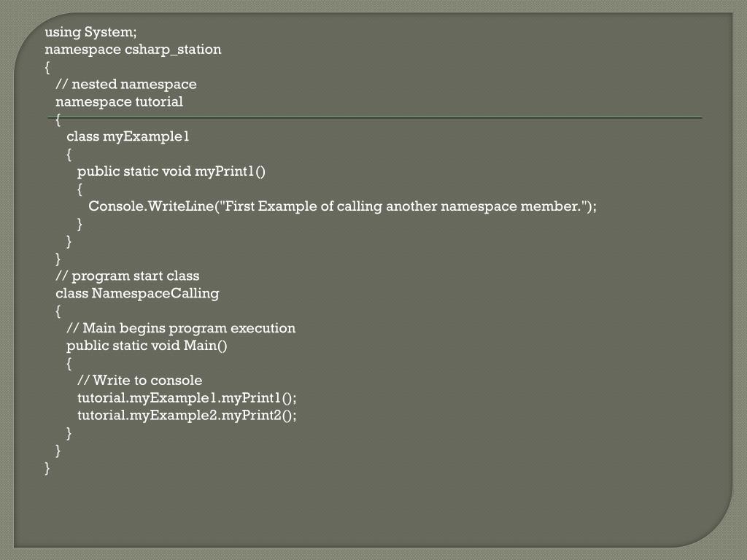Click the '// program start class' comment
This screenshot has width=747, height=560.
[x=128, y=276]
